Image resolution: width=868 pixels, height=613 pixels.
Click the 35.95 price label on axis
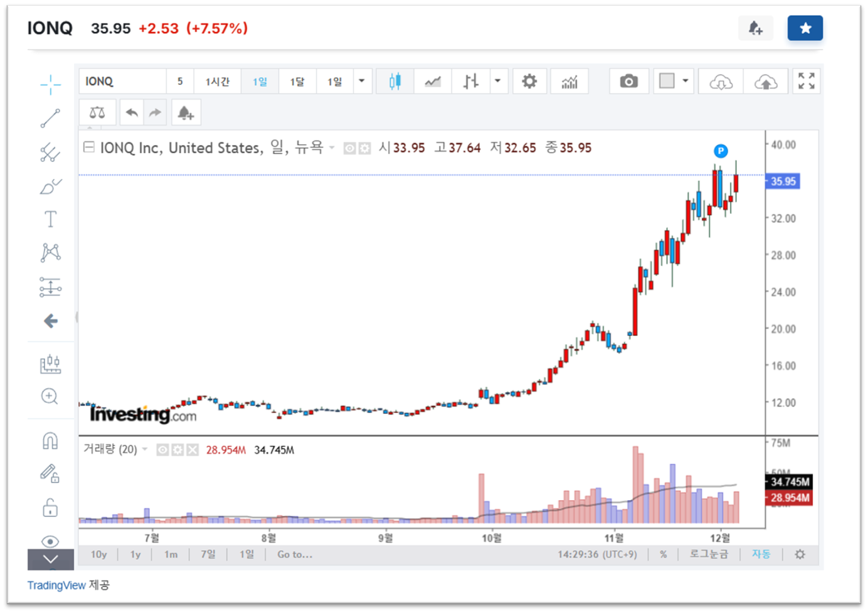(783, 181)
